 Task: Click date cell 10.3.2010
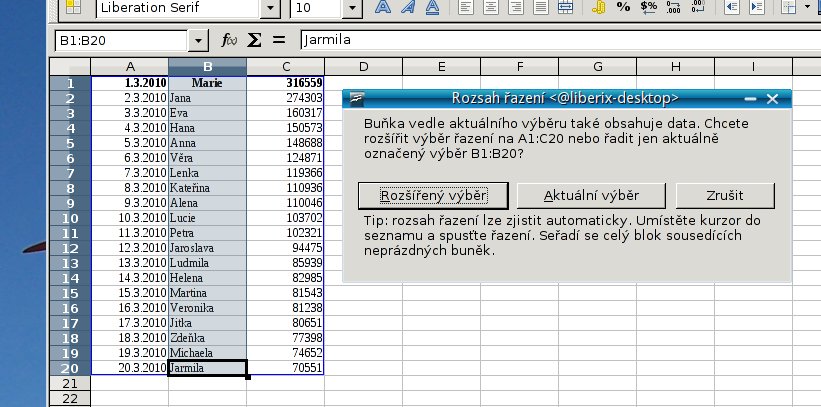130,218
